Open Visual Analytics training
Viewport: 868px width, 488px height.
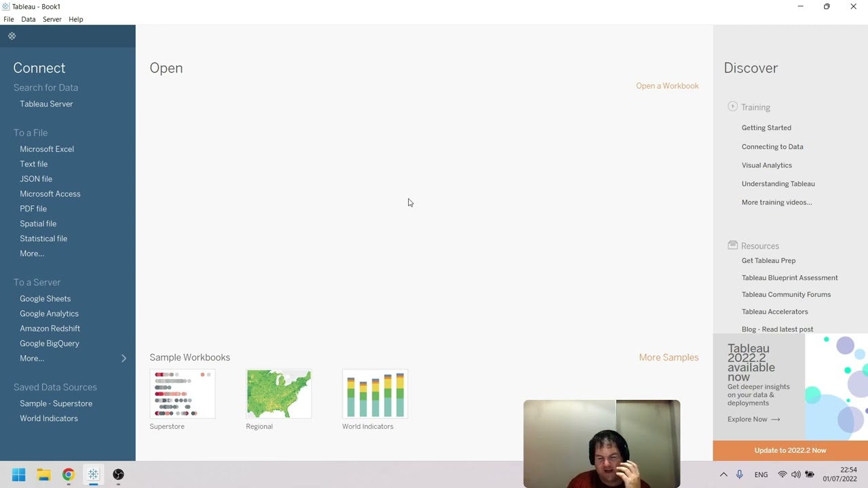(767, 165)
